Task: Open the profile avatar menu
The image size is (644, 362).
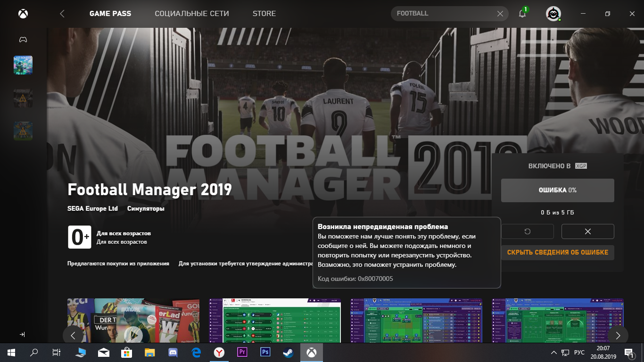Action: tap(553, 14)
